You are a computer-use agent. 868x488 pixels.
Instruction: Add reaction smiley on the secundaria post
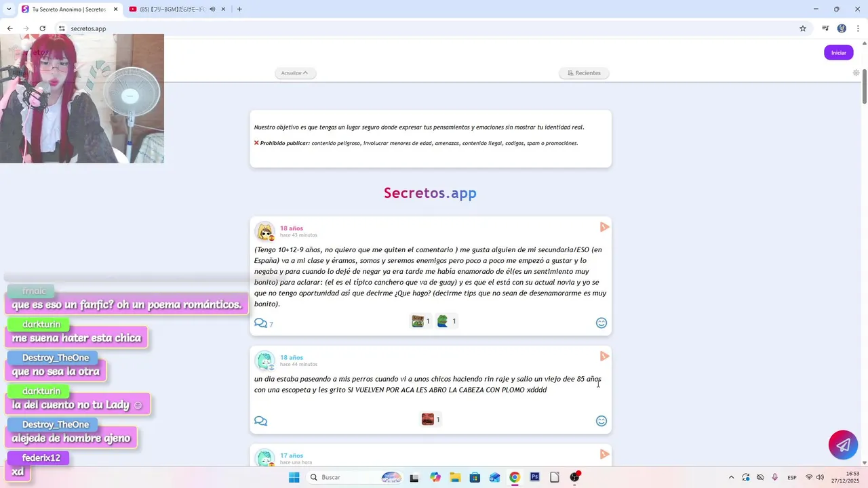(x=601, y=323)
